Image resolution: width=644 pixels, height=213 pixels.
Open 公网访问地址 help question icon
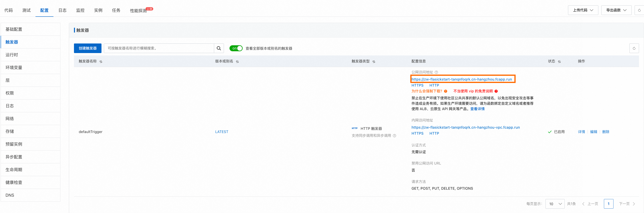(x=436, y=72)
